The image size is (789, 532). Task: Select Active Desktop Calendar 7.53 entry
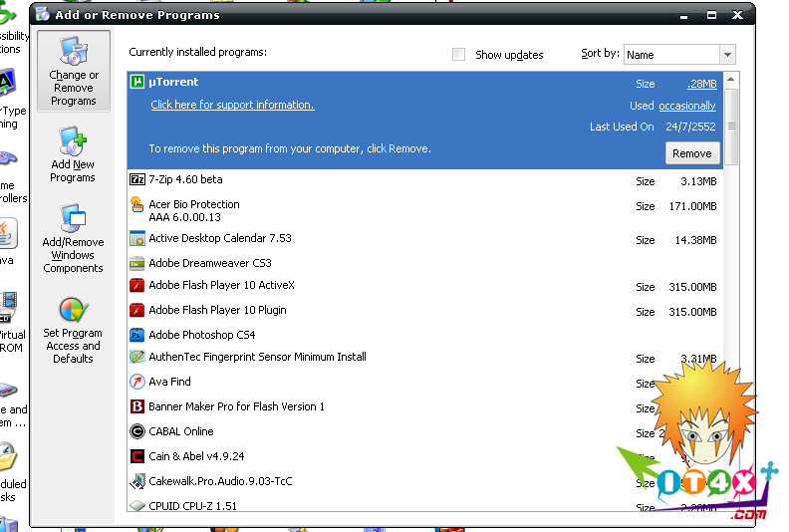pos(220,239)
